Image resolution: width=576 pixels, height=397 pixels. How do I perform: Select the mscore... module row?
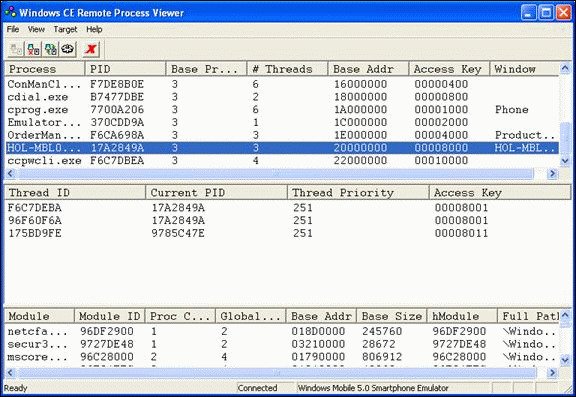[x=282, y=357]
